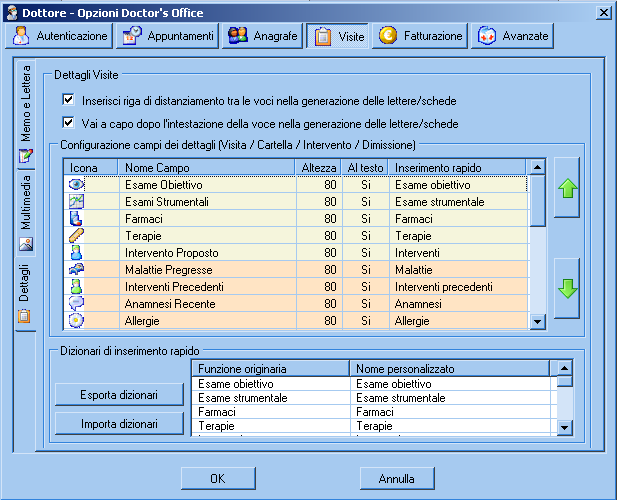Select the Visite tab
This screenshot has height=500, width=617.
338,36
